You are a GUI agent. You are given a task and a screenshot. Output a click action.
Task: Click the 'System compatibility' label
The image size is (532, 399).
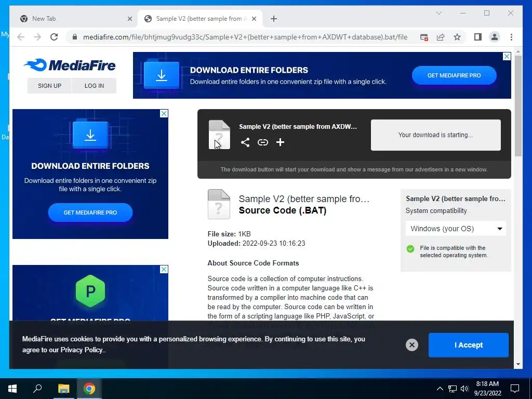pos(436,211)
